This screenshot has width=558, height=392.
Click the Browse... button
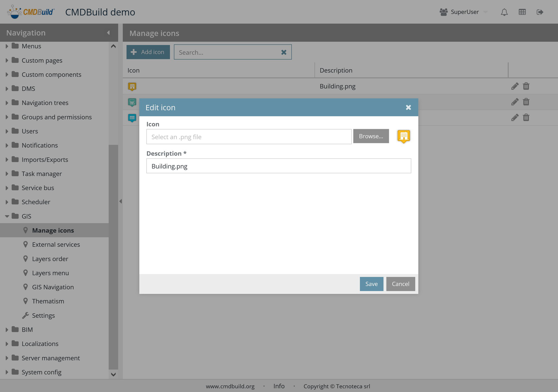point(371,136)
